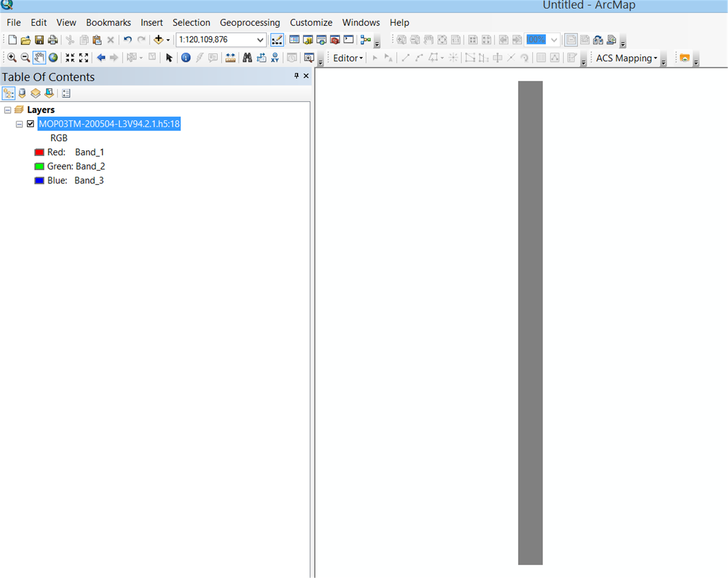Click the Add Data button

coord(158,40)
